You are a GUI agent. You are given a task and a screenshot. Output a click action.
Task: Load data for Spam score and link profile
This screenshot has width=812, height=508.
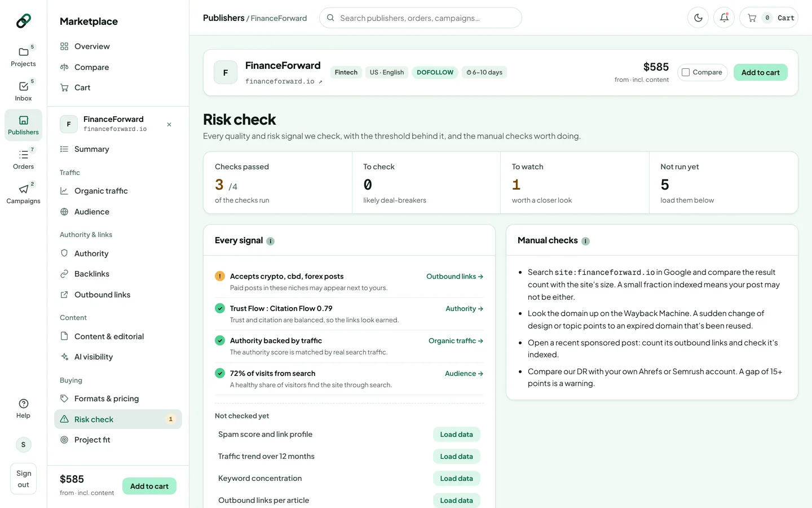tap(457, 435)
